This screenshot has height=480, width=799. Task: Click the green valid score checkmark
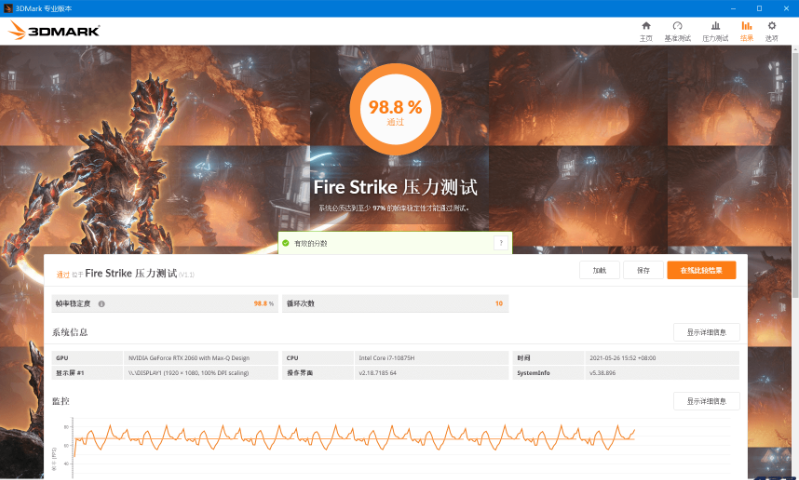[x=286, y=243]
